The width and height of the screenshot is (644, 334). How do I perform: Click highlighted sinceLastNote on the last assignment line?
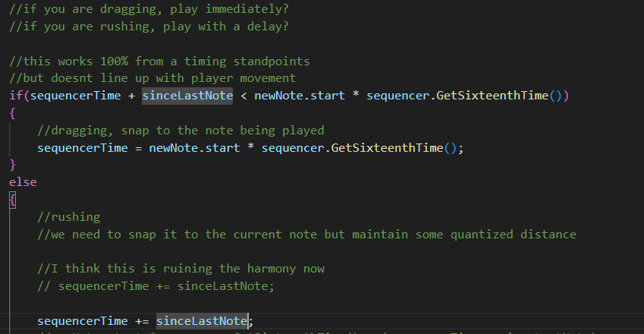(x=202, y=321)
